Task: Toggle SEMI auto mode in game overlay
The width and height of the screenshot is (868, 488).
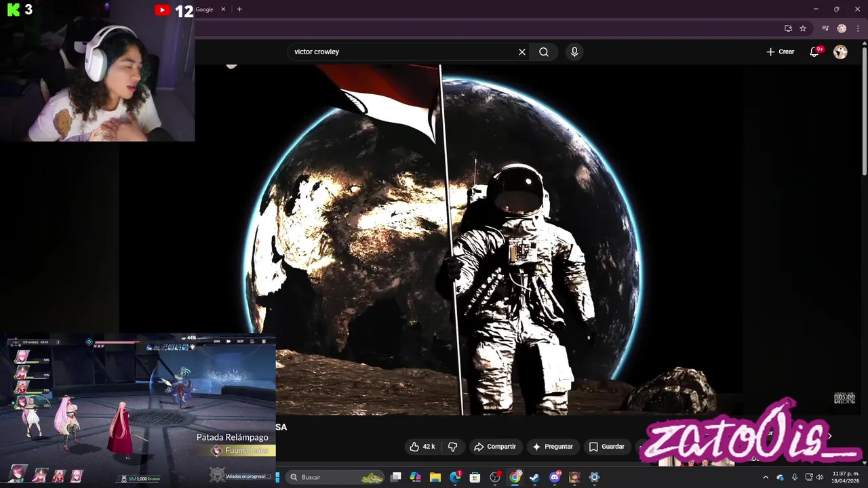Action: point(217,342)
